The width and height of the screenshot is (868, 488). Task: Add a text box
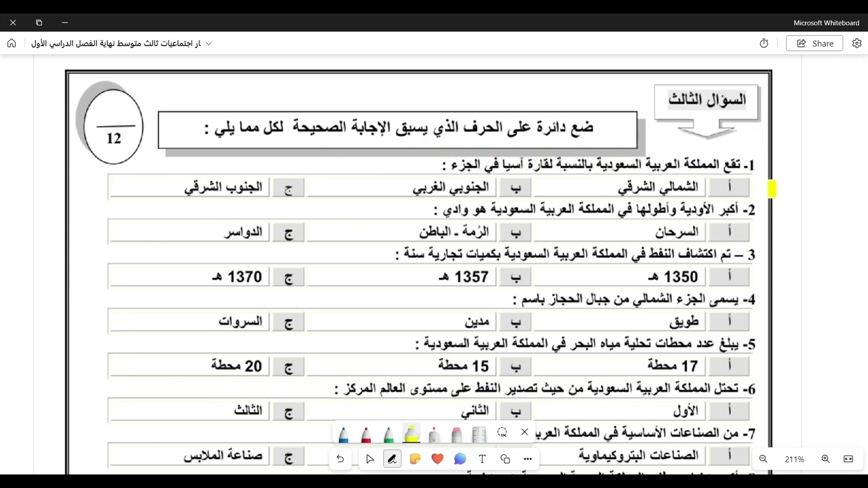pyautogui.click(x=482, y=459)
